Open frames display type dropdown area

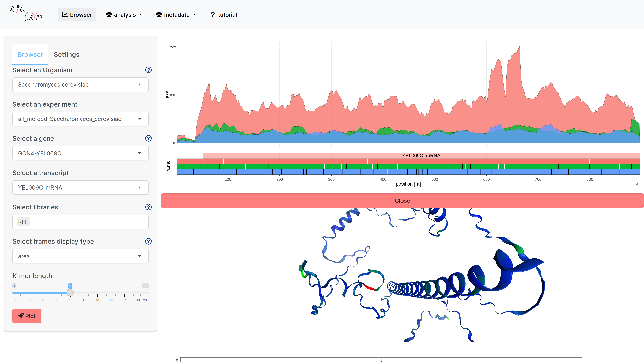80,256
